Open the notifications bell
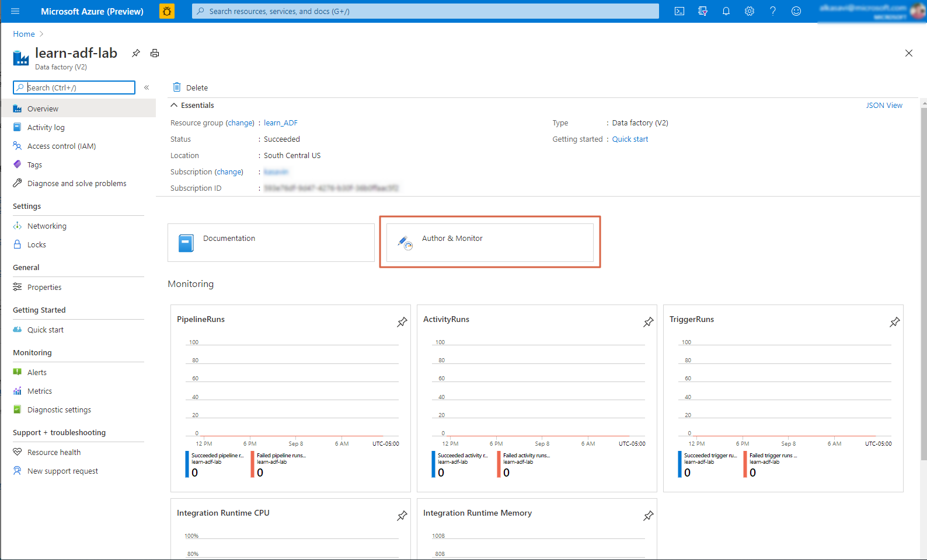 click(x=726, y=11)
